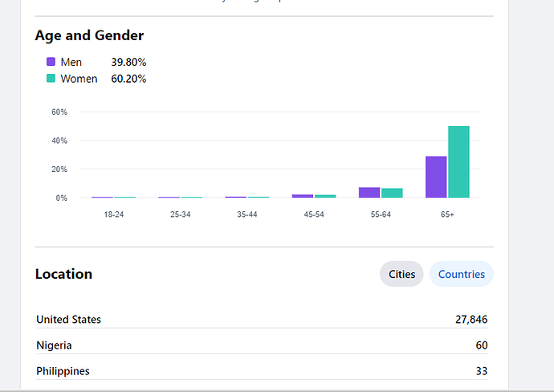This screenshot has height=392, width=554.
Task: Select the teal Women bar for 55-64
Action: pos(392,193)
